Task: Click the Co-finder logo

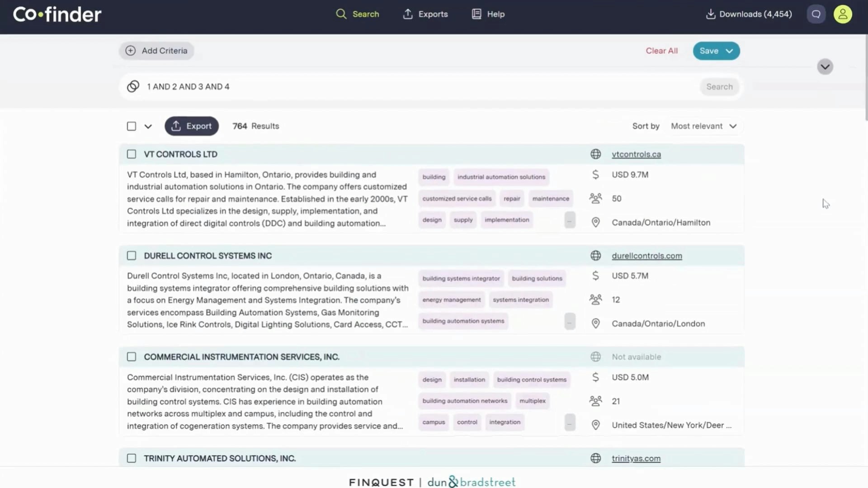Action: (x=57, y=14)
